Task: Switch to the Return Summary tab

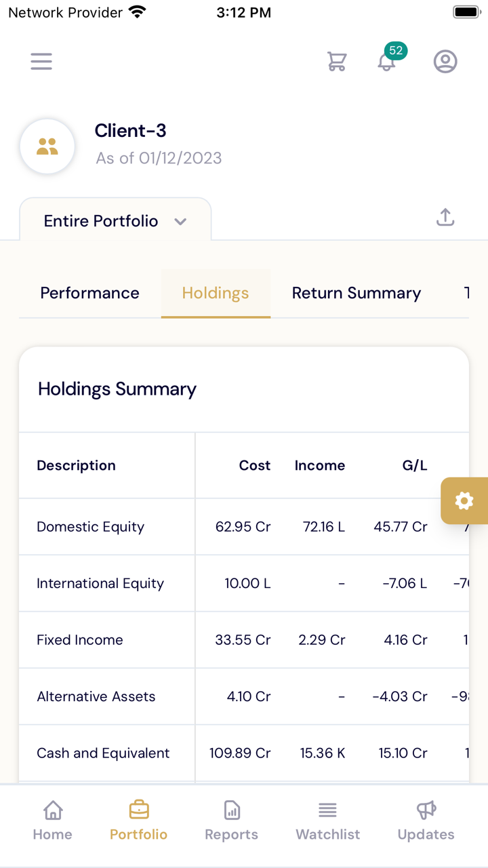Action: [x=356, y=293]
